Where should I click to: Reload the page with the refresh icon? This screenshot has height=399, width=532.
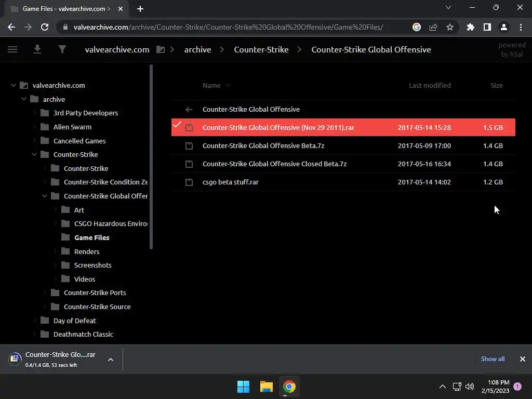coord(45,27)
